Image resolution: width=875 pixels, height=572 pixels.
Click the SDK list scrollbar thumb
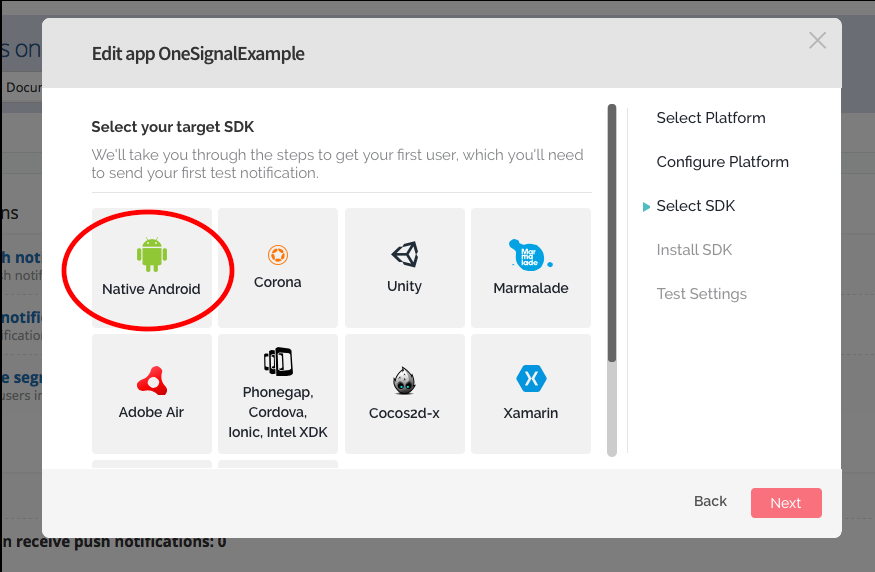(x=612, y=233)
